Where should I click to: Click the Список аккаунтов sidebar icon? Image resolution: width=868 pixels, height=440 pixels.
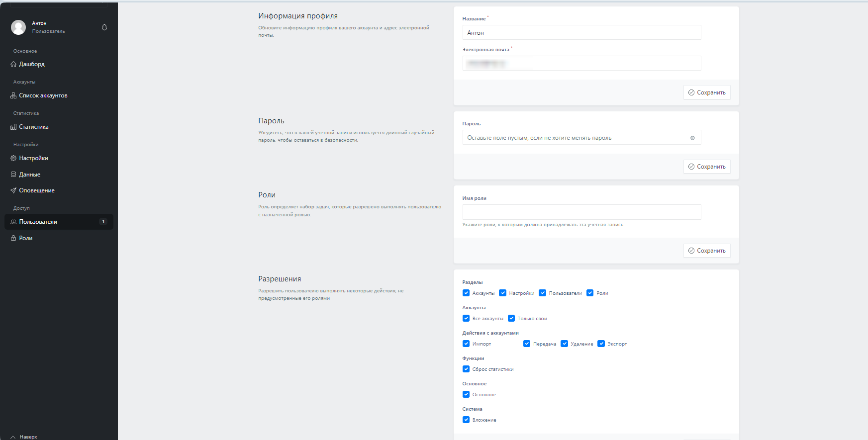click(x=13, y=95)
